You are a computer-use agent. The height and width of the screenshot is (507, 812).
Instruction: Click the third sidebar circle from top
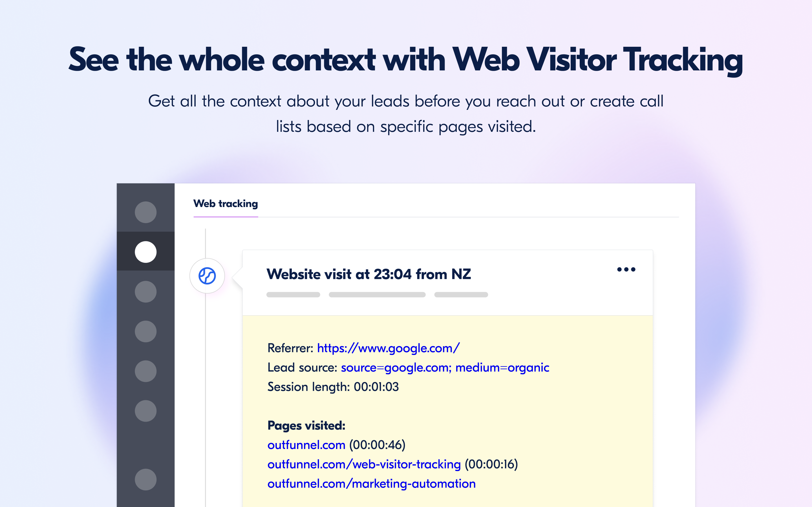coord(145,292)
